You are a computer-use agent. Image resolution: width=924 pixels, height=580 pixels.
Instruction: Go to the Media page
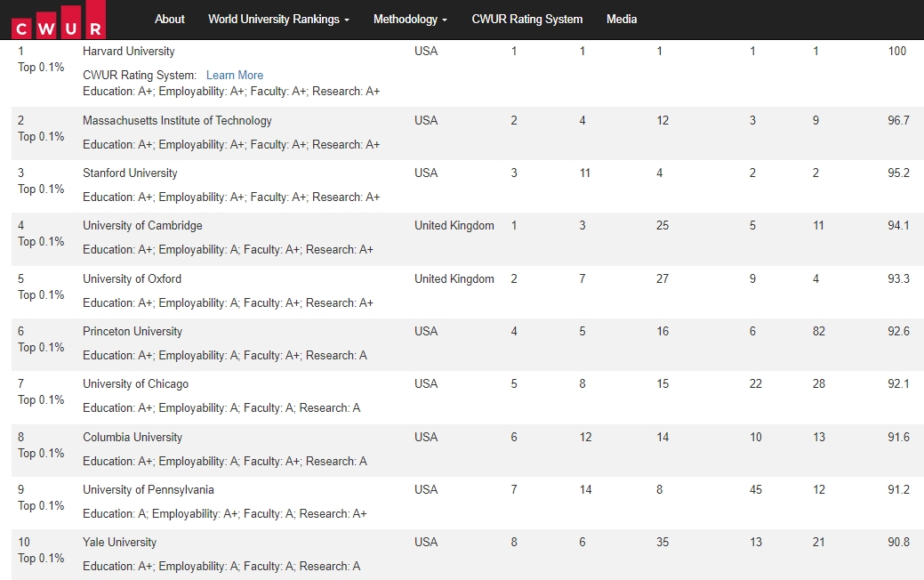(622, 19)
